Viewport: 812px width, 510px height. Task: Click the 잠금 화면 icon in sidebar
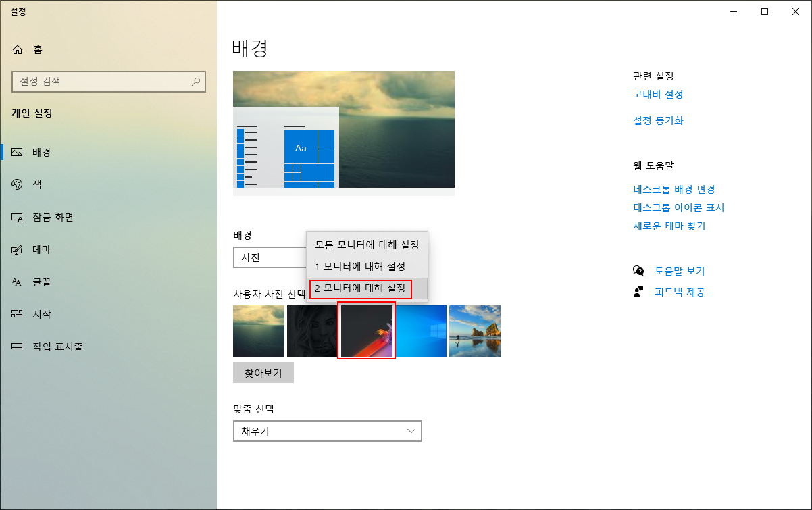coord(18,217)
